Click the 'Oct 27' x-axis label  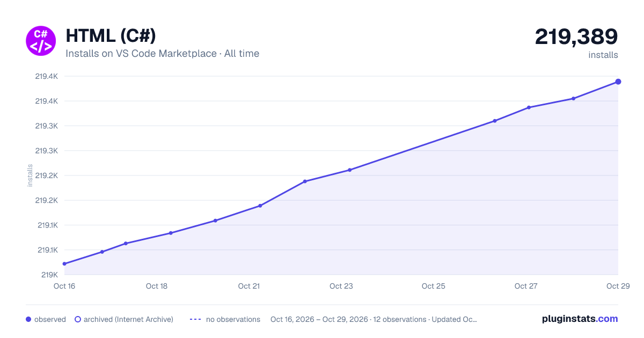(526, 286)
